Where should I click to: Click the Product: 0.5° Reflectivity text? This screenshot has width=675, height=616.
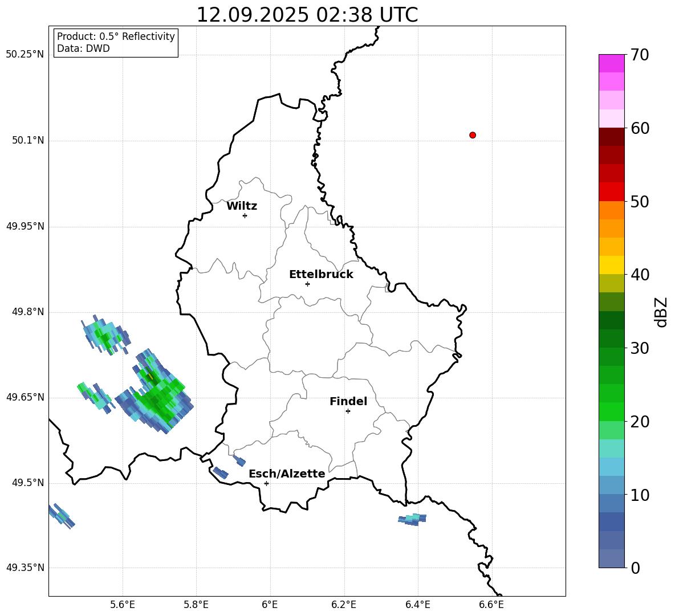pyautogui.click(x=116, y=36)
